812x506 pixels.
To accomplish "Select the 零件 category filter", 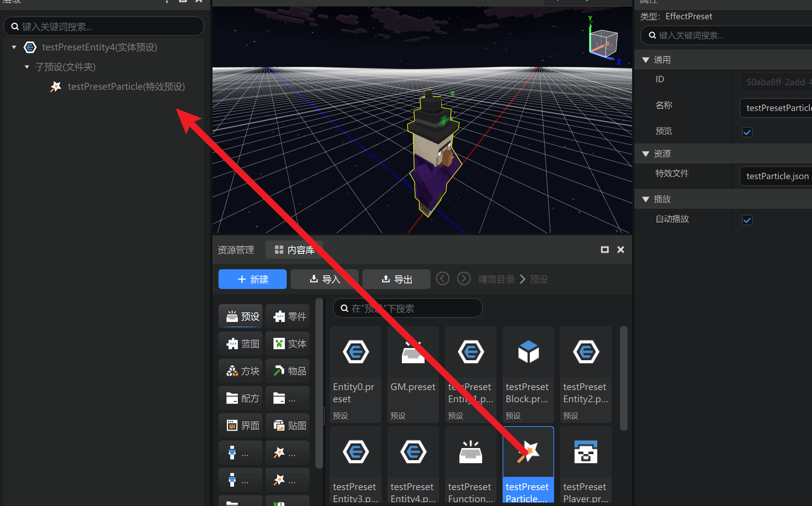I will coord(287,316).
